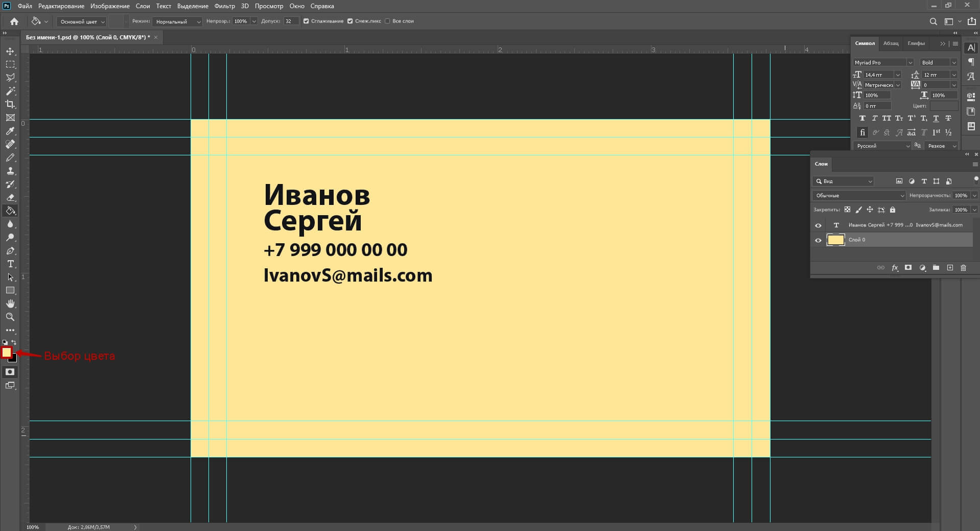Open the layer style fx menu
980x531 pixels.
tap(895, 268)
